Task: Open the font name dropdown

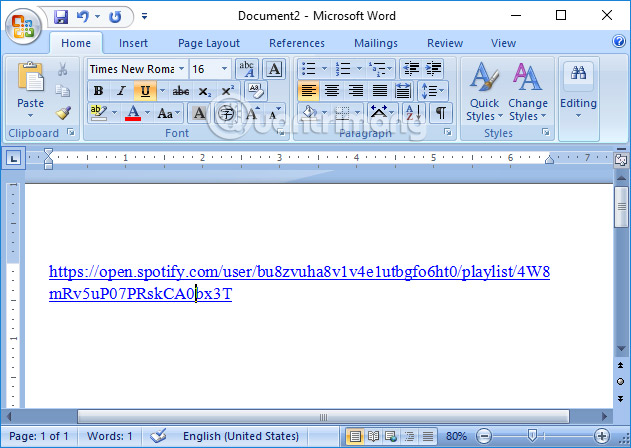Action: (181, 69)
